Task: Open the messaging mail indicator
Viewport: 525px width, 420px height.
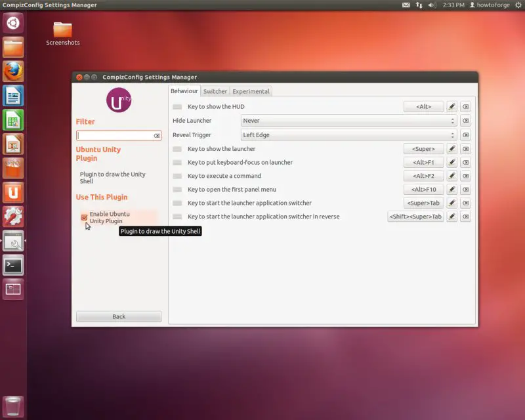Action: (x=406, y=5)
